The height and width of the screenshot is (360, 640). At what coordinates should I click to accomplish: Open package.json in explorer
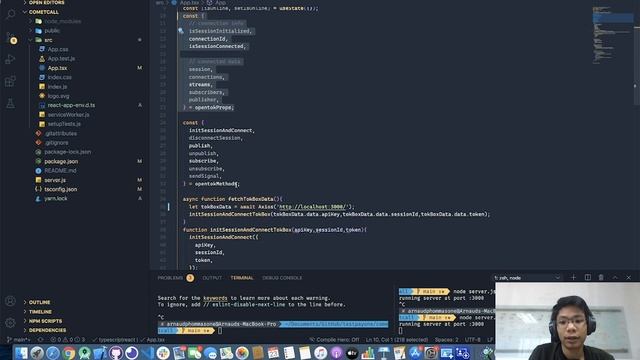[x=61, y=161]
